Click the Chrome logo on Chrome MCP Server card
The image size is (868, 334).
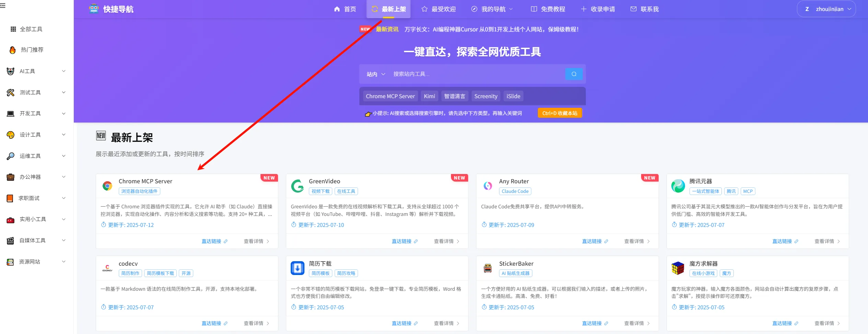click(x=107, y=186)
